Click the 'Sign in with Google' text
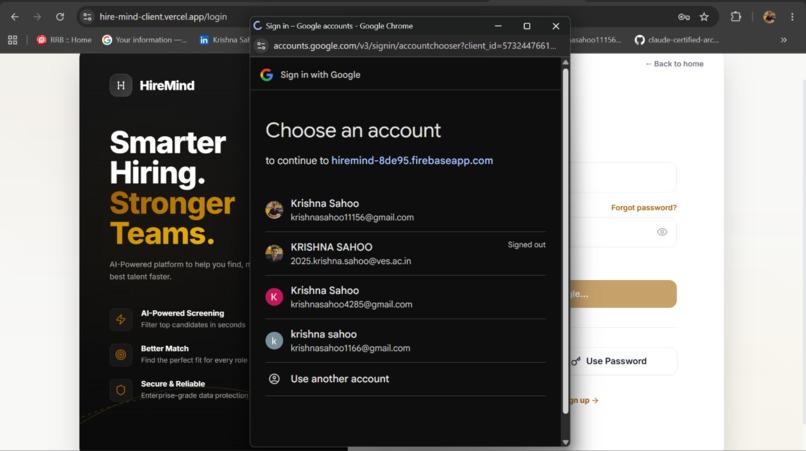Screen dimensions: 806x451 [x=320, y=75]
